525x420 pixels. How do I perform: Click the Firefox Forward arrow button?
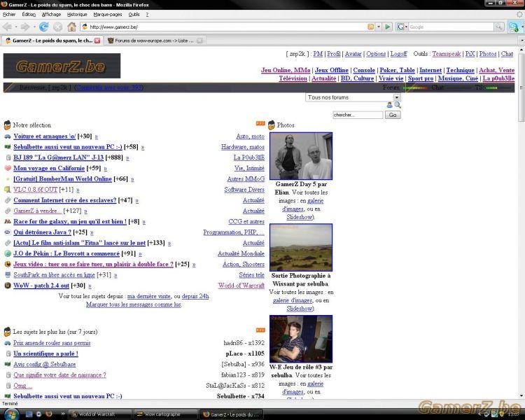pos(24,27)
